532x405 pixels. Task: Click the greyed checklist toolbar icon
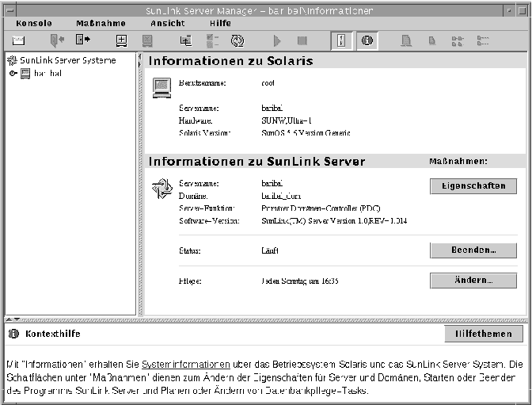[x=212, y=40]
